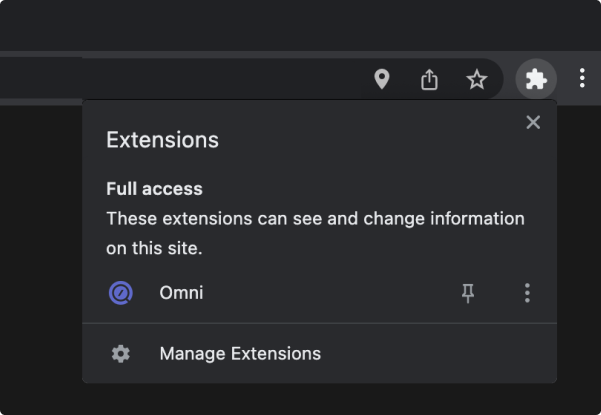Bookmark this page with the star icon
This screenshot has width=601, height=415.
point(477,79)
